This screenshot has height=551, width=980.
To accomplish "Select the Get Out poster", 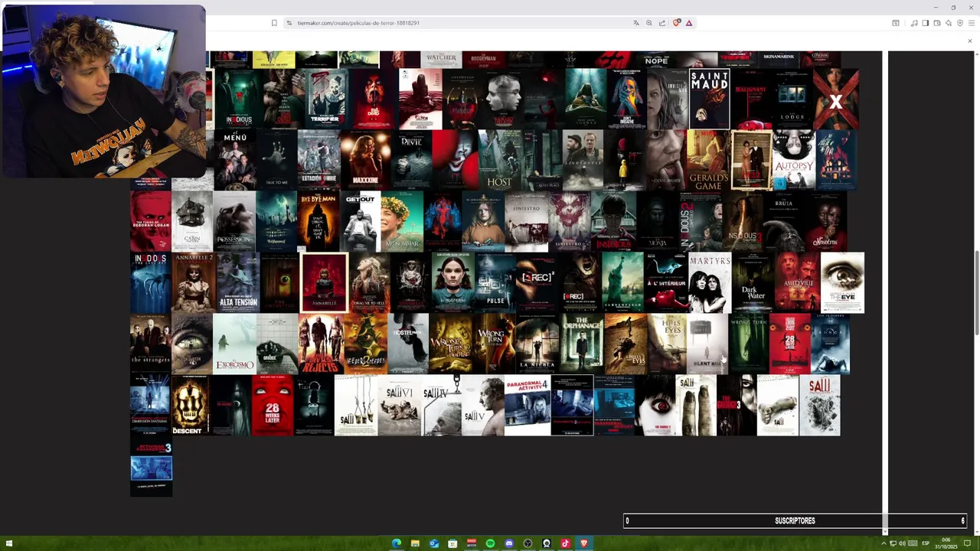I will (360, 221).
